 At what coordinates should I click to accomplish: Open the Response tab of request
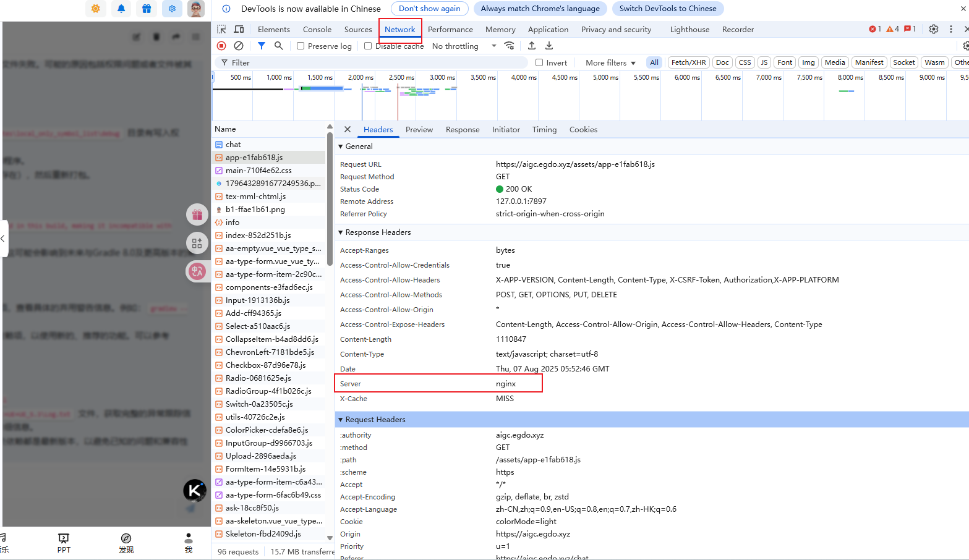(x=463, y=129)
